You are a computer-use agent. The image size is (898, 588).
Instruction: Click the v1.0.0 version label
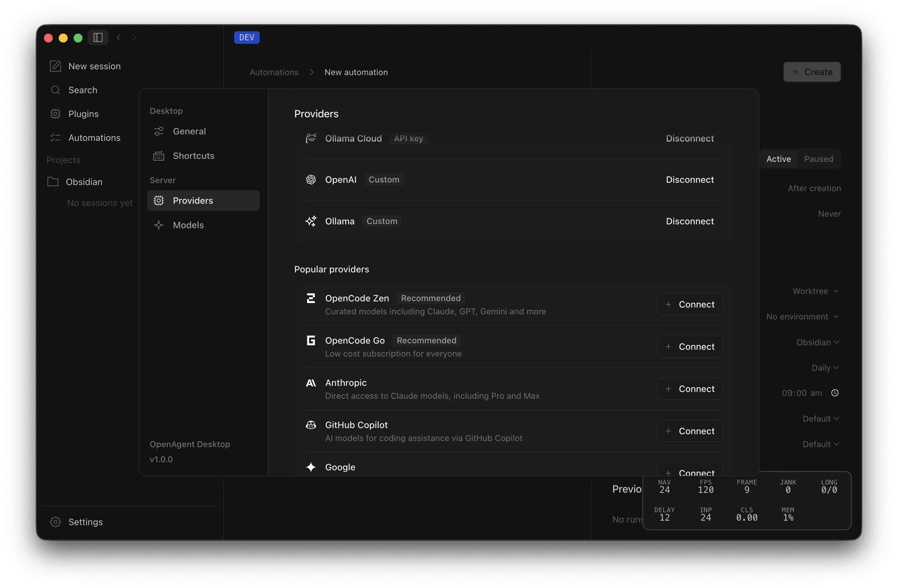161,459
